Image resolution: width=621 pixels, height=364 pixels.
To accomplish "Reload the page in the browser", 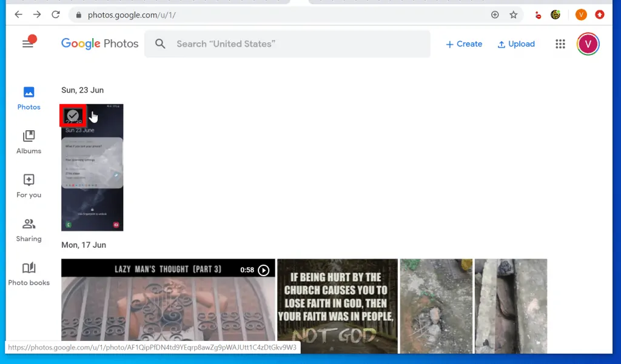I will [x=56, y=15].
